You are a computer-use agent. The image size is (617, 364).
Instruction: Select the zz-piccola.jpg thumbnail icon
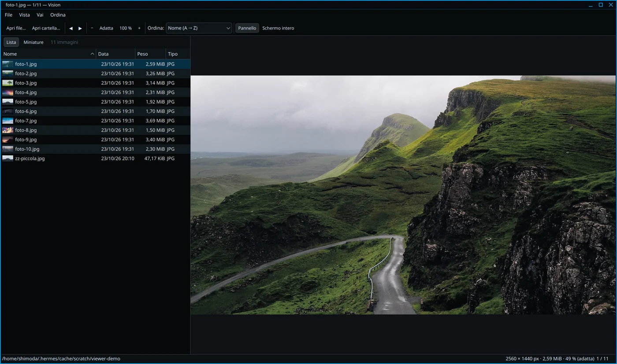point(7,158)
